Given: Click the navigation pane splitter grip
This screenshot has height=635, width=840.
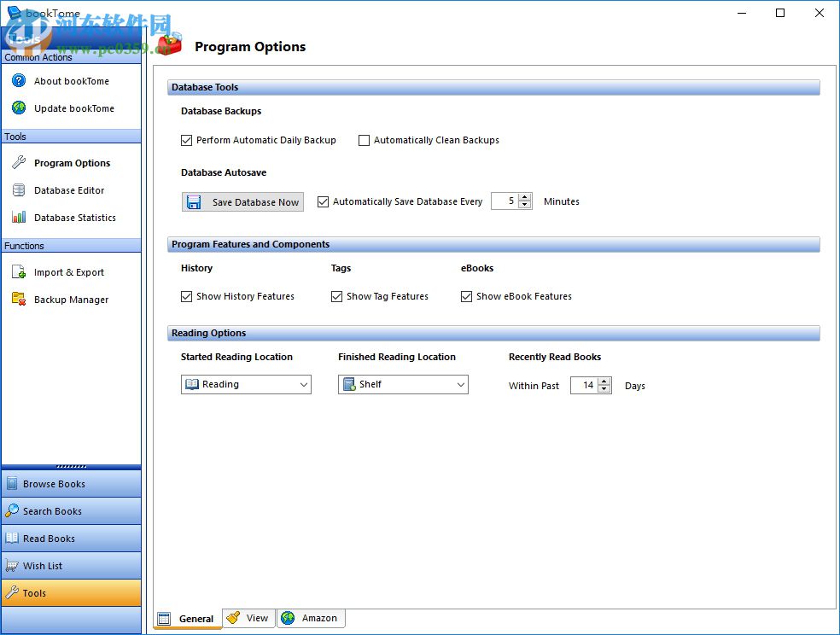Looking at the screenshot, I should (71, 467).
